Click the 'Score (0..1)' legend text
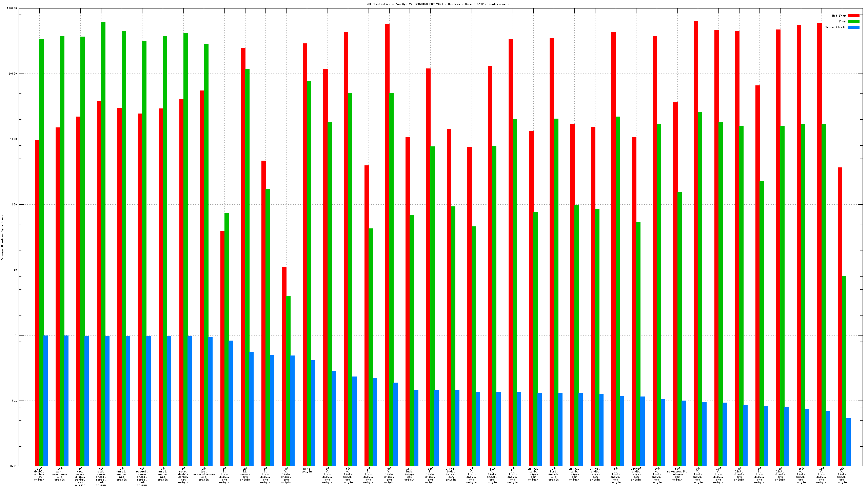868x488 pixels. click(x=835, y=27)
